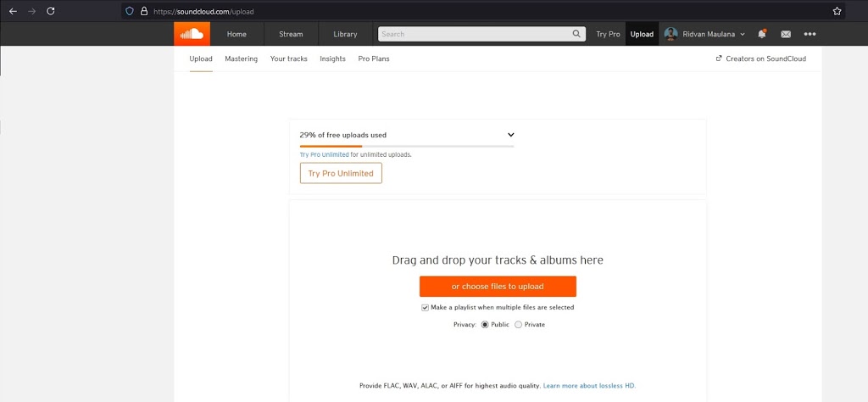Click the SoundCloud orange logo

[192, 34]
